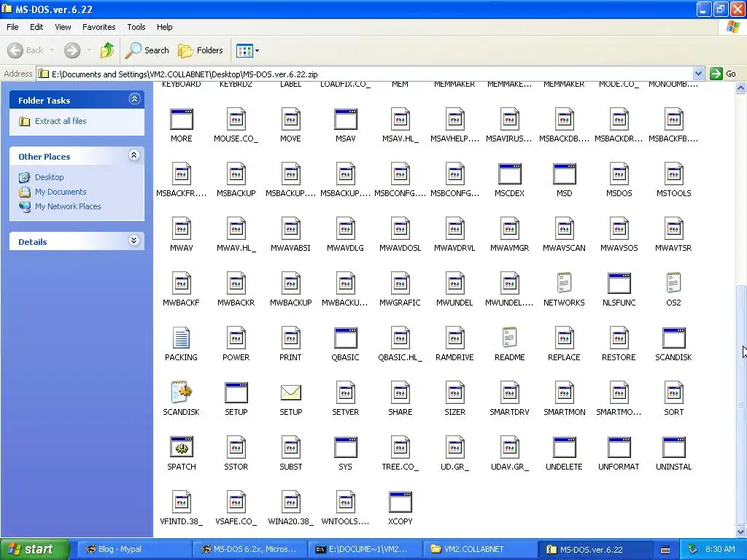The width and height of the screenshot is (747, 560).
Task: Select the MWAVSCAN file icon
Action: [x=564, y=229]
